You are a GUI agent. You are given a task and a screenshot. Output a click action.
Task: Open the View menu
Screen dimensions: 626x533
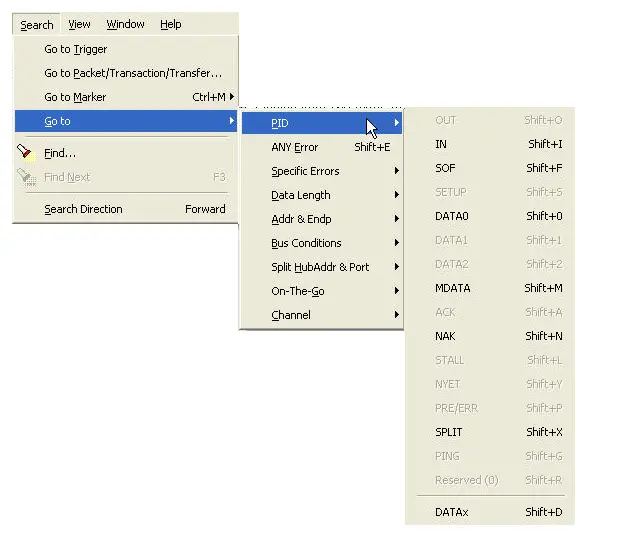pyautogui.click(x=79, y=25)
